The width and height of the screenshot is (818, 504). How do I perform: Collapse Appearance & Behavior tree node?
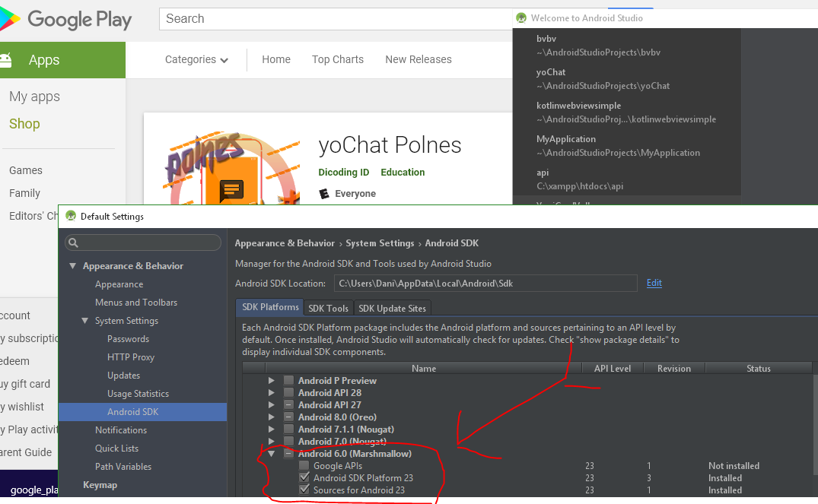click(73, 266)
